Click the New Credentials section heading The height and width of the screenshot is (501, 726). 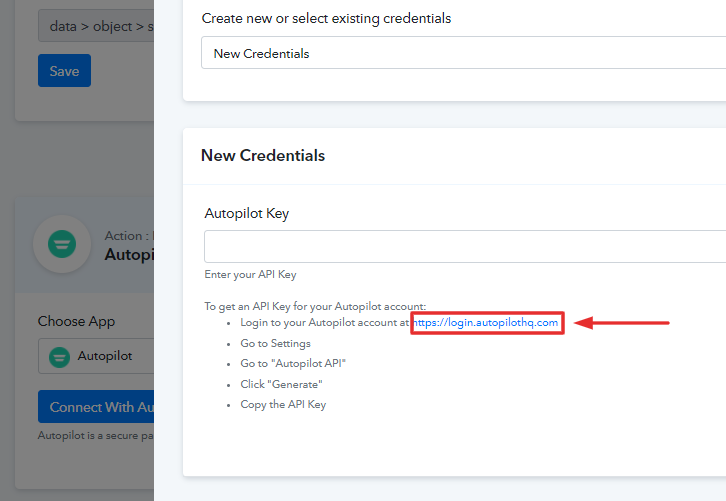point(263,155)
